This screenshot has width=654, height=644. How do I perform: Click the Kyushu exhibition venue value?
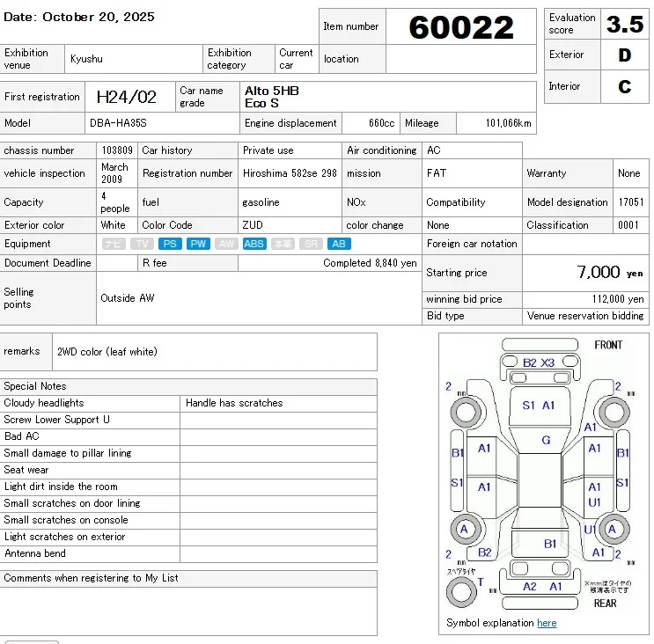click(86, 59)
